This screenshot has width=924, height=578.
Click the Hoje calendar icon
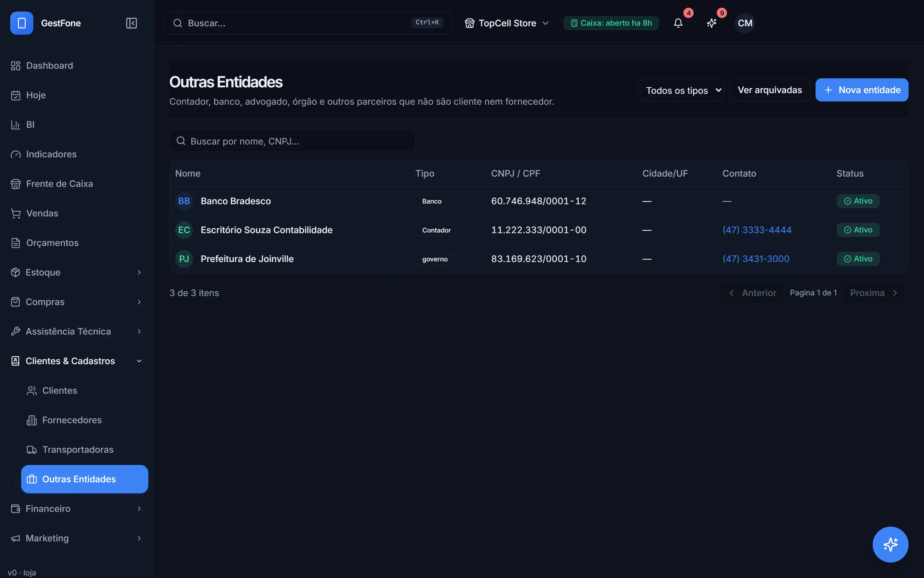click(x=16, y=95)
